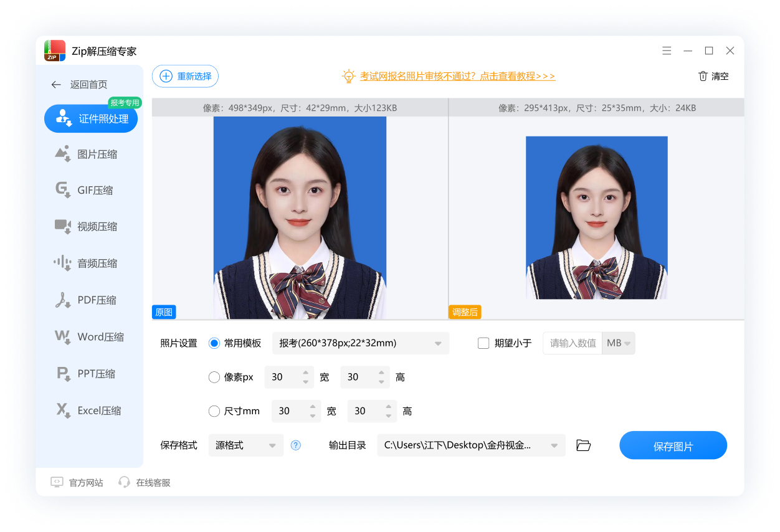Expand the output directory path dropdown
This screenshot has height=532, width=780.
[x=554, y=445]
